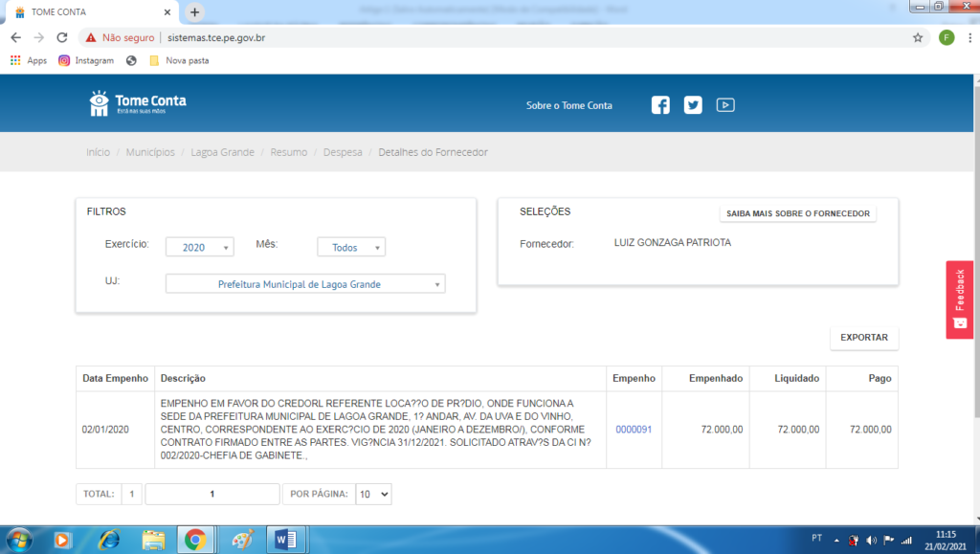Click the Tome Conta logo
The height and width of the screenshot is (554, 980).
[138, 103]
